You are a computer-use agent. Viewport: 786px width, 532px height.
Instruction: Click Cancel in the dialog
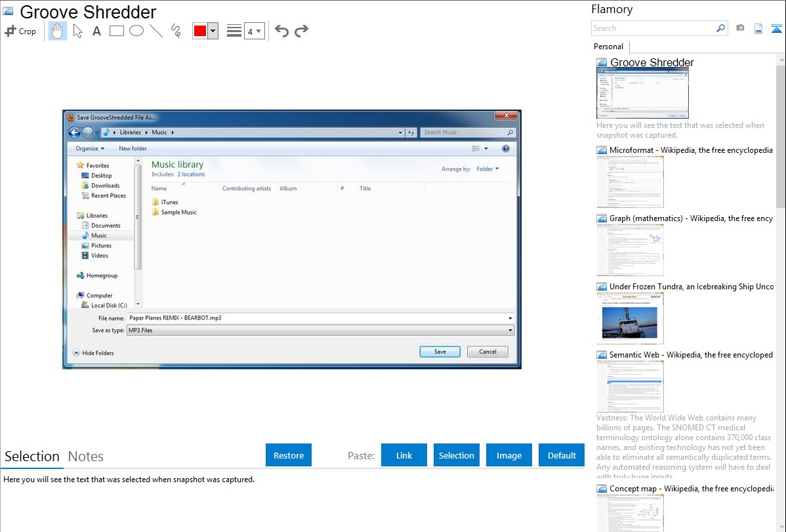487,352
